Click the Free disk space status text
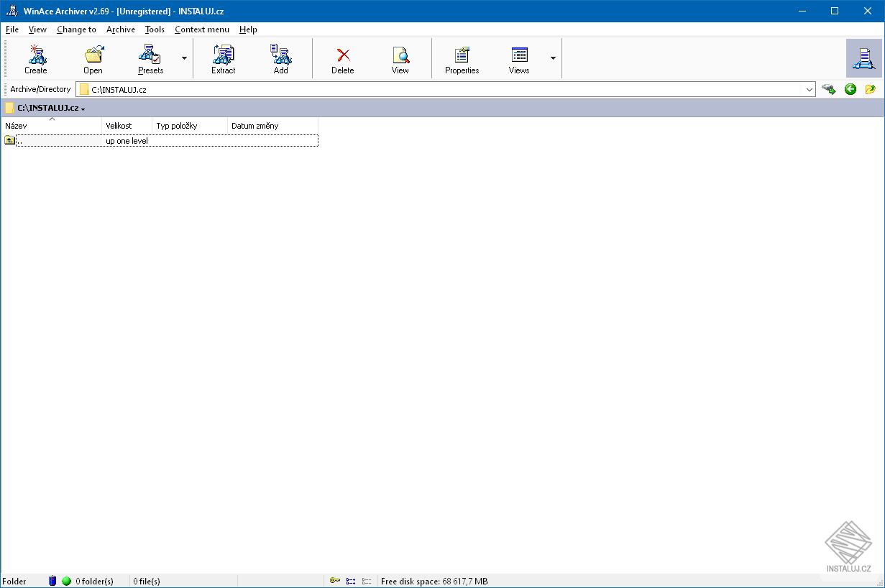The height and width of the screenshot is (588, 885). tap(434, 582)
